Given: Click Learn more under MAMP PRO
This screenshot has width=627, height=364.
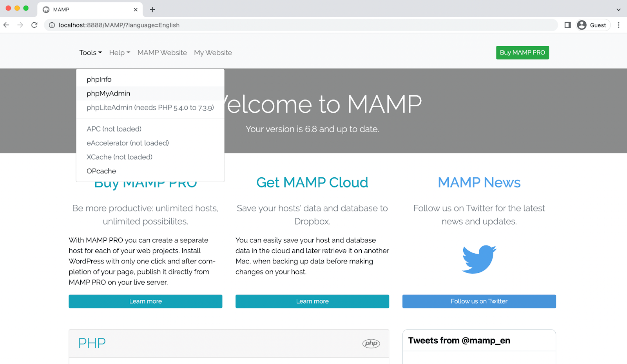Looking at the screenshot, I should (x=145, y=301).
